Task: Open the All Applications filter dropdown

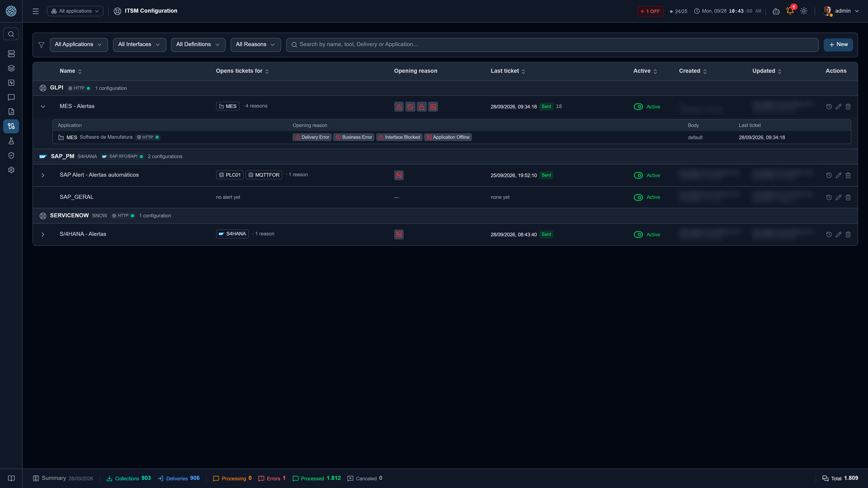Action: pos(78,45)
